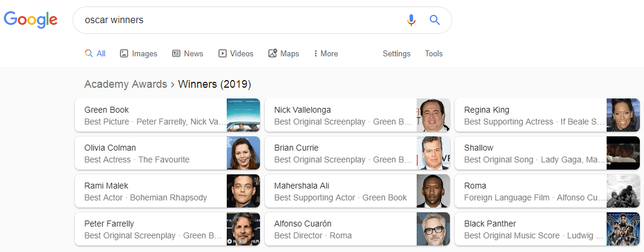Open the Regina King Supporting Actress card
The height and width of the screenshot is (252, 644).
[x=547, y=115]
